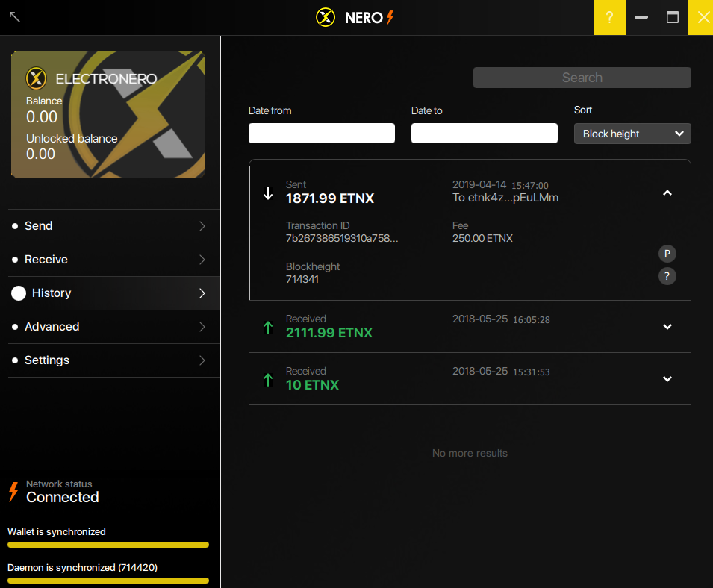The height and width of the screenshot is (588, 713).
Task: Click the Date to input field
Action: pyautogui.click(x=485, y=133)
